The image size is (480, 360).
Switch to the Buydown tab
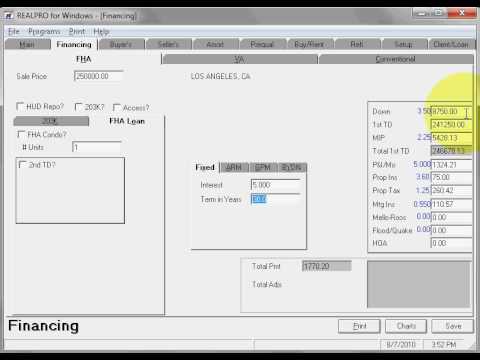pyautogui.click(x=292, y=167)
